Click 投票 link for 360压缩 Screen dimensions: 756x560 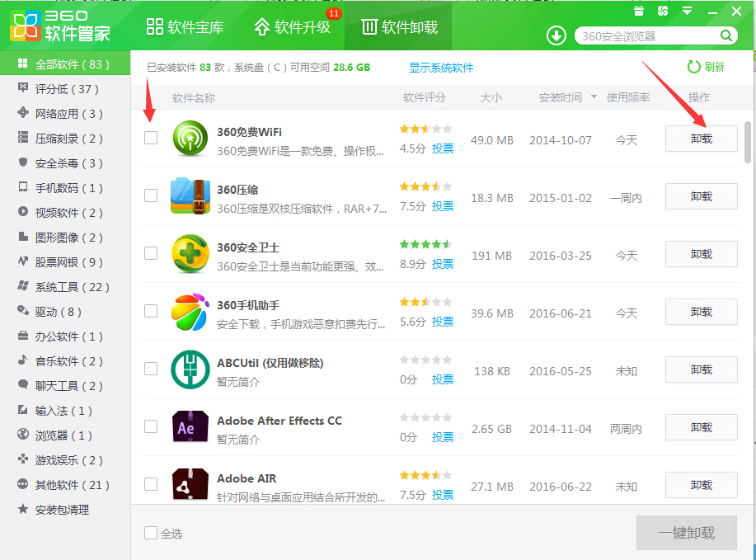(443, 206)
